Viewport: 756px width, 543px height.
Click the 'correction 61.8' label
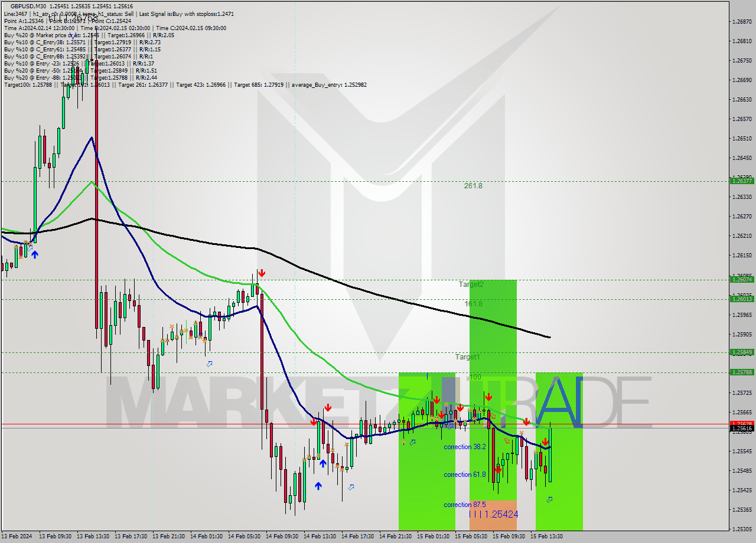[x=465, y=475]
